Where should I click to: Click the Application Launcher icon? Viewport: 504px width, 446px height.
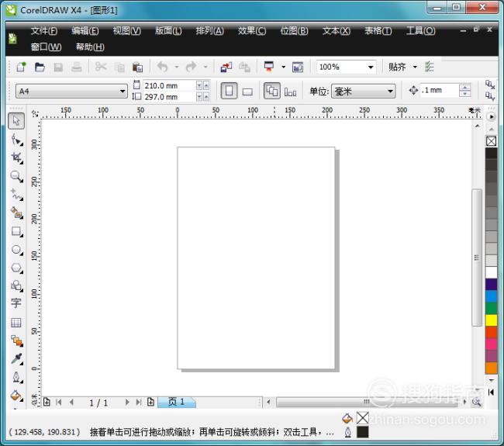point(269,67)
